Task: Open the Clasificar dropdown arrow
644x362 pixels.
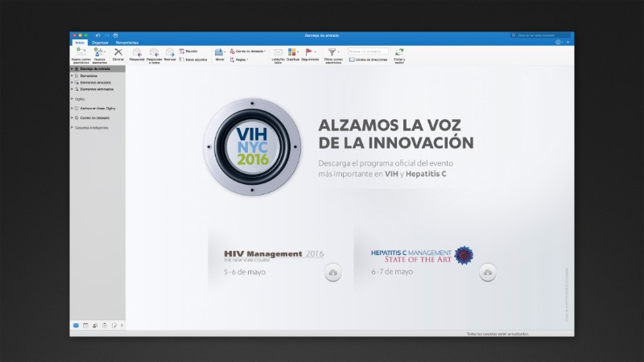Action: tap(298, 52)
